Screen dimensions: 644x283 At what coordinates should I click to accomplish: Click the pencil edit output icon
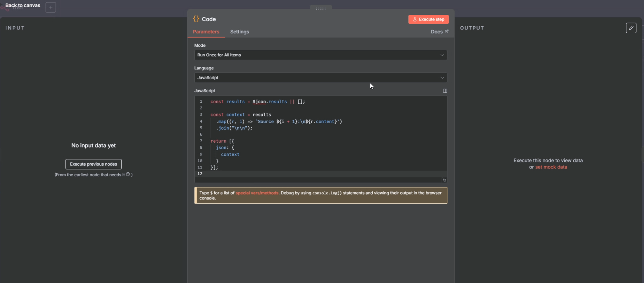[x=631, y=28]
